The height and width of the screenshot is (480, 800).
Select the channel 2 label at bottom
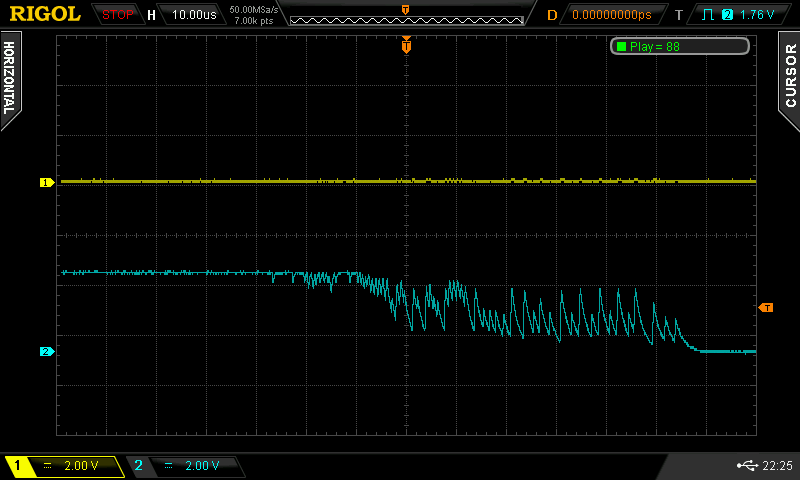[138, 465]
